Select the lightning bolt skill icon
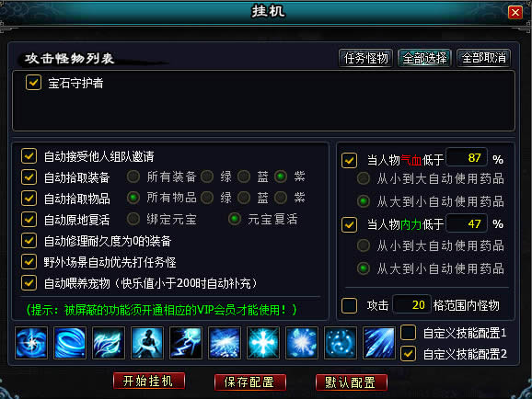Image resolution: width=532 pixels, height=399 pixels. [x=186, y=343]
